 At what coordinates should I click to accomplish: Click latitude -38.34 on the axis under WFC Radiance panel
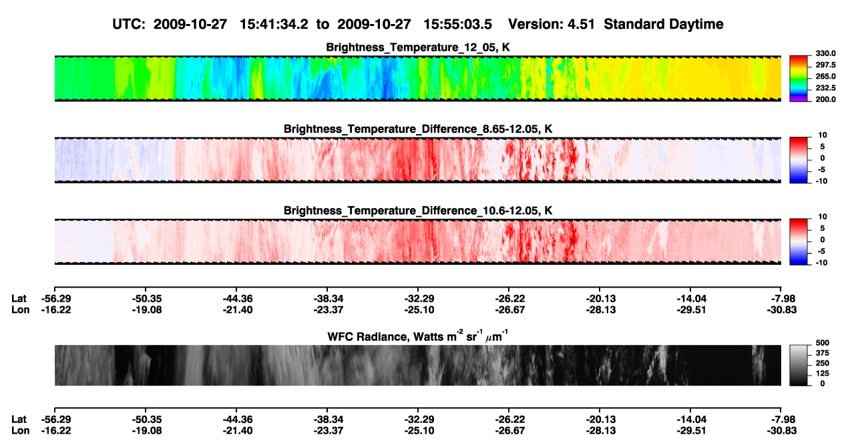(327, 419)
